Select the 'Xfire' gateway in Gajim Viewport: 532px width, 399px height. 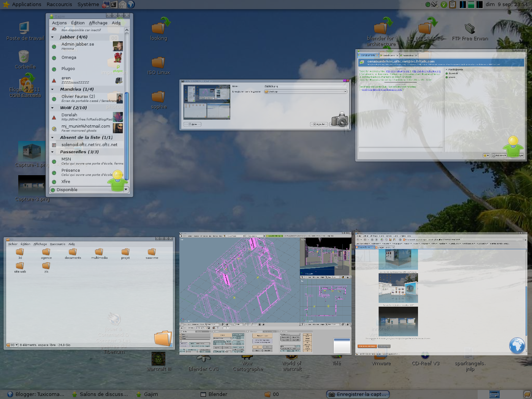click(87, 182)
